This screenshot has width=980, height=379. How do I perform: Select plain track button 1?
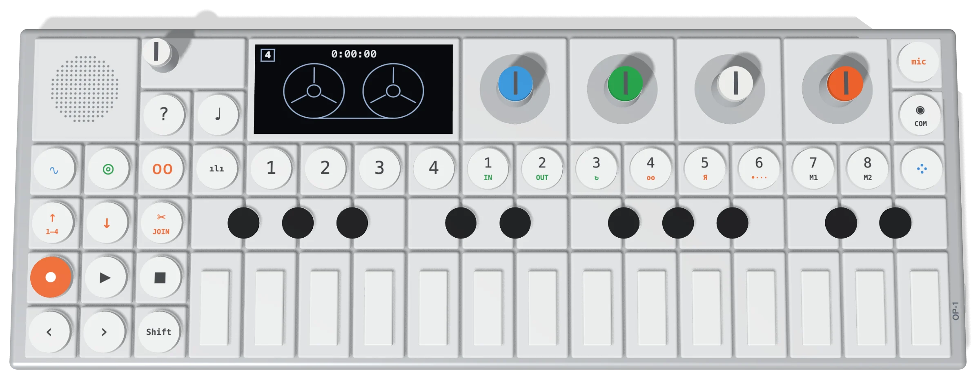point(271,168)
